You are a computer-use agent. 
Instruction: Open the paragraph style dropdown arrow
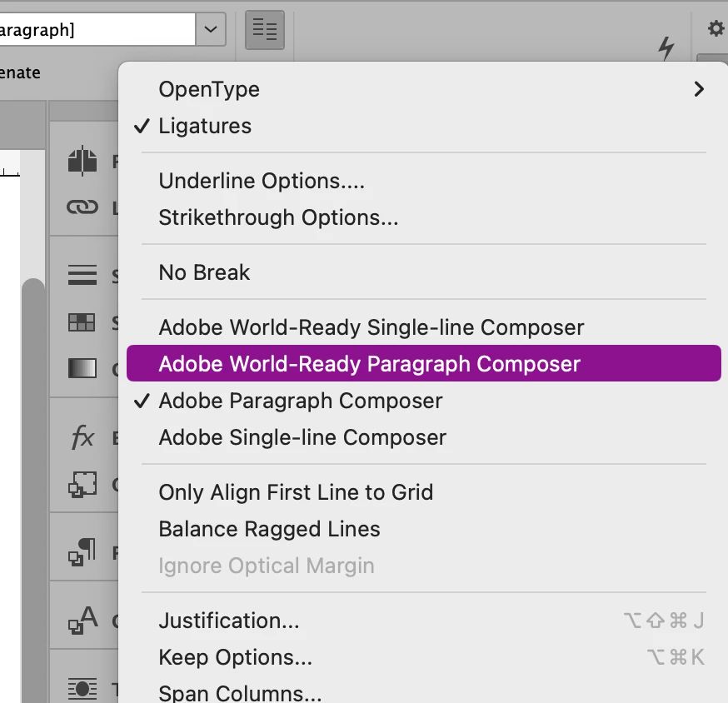point(211,29)
